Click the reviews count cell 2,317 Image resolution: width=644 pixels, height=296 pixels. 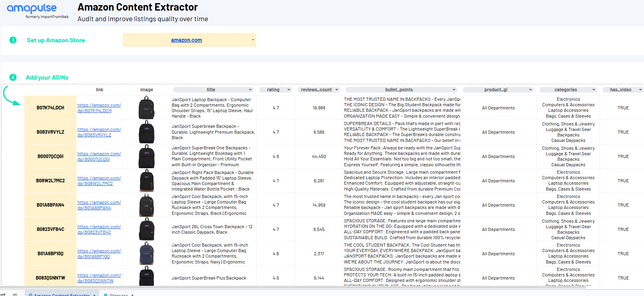[x=319, y=254]
